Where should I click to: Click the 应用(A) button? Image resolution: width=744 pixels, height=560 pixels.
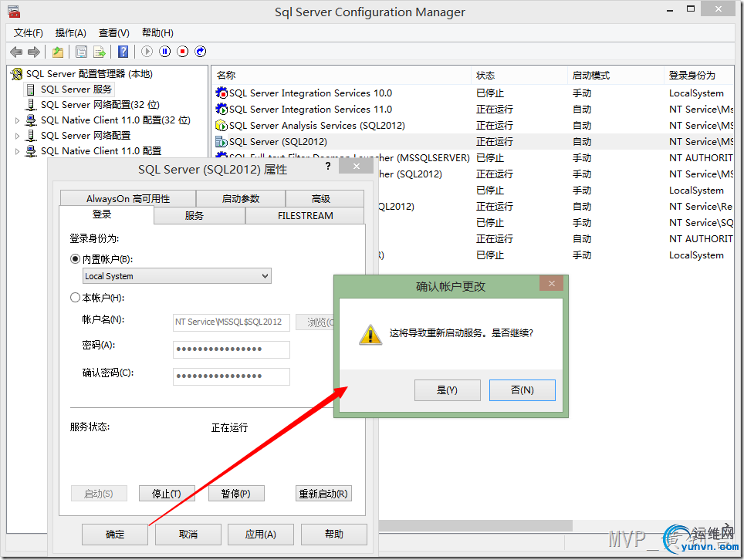point(261,535)
